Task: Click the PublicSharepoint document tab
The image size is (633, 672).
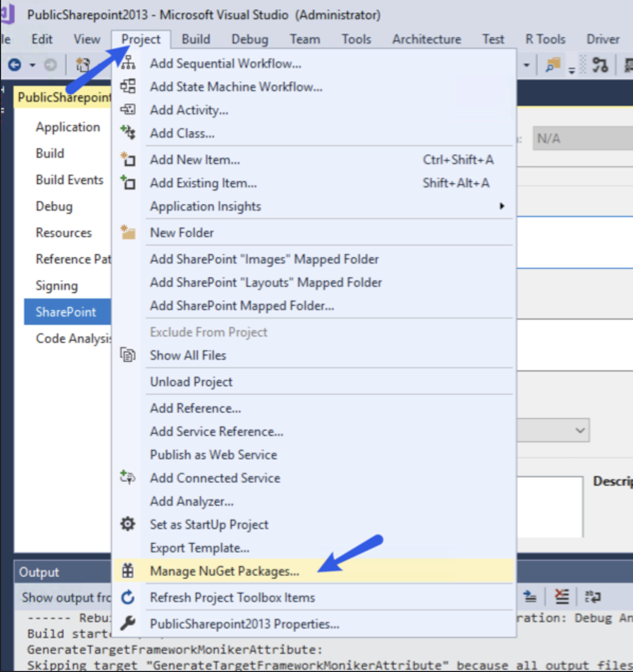Action: click(63, 97)
